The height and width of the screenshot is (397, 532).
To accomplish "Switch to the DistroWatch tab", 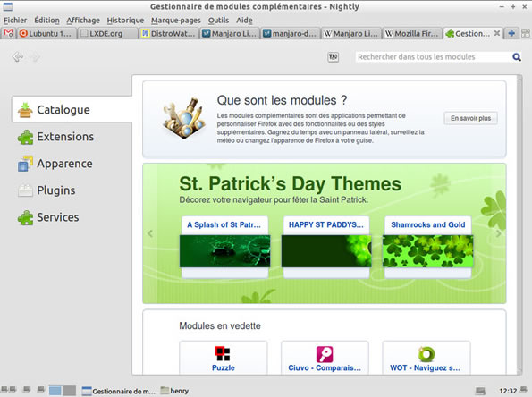I will tap(169, 33).
